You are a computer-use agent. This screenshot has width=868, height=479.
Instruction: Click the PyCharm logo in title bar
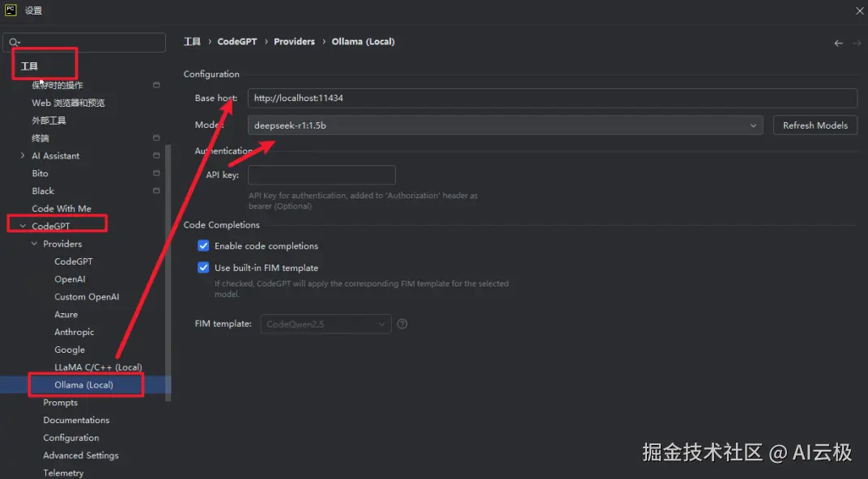pos(11,10)
